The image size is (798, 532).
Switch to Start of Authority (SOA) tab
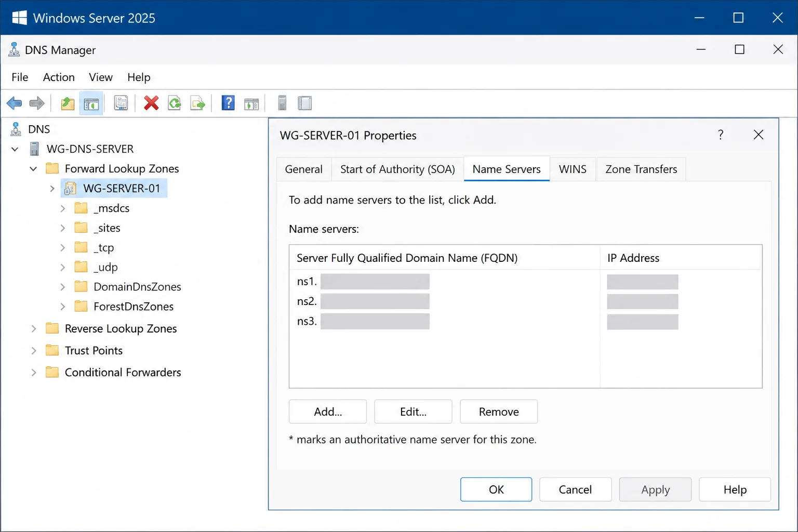(397, 169)
